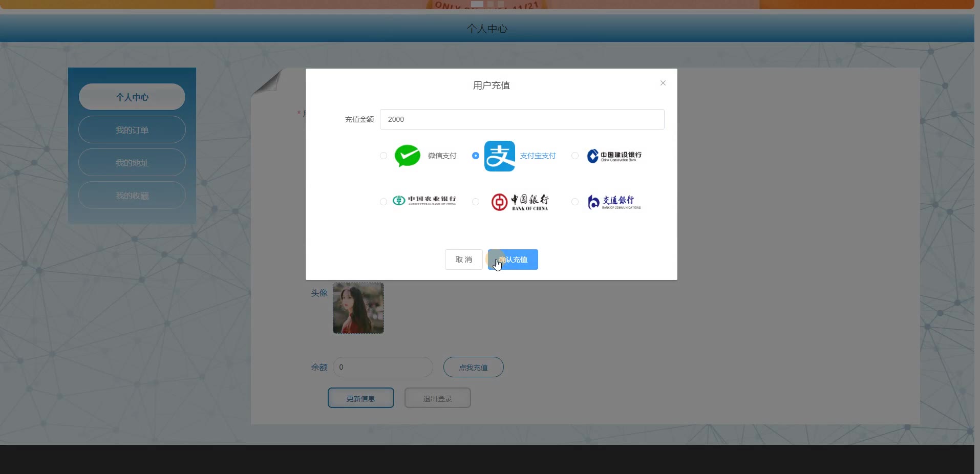Open 个人中心 in the sidebar
This screenshot has width=980, height=474.
[x=132, y=97]
